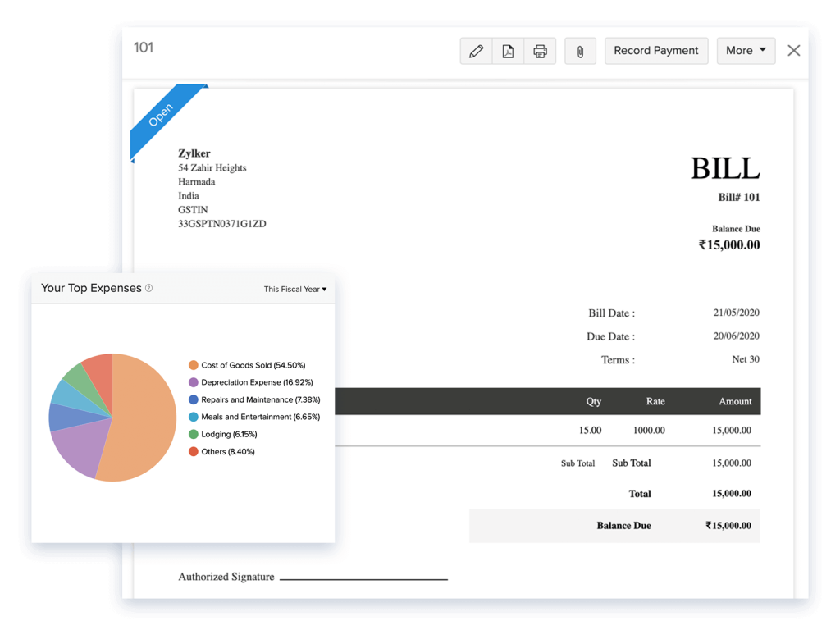Viewport: 840px width, 630px height.
Task: Click the Lodging legend dot
Action: click(x=194, y=435)
